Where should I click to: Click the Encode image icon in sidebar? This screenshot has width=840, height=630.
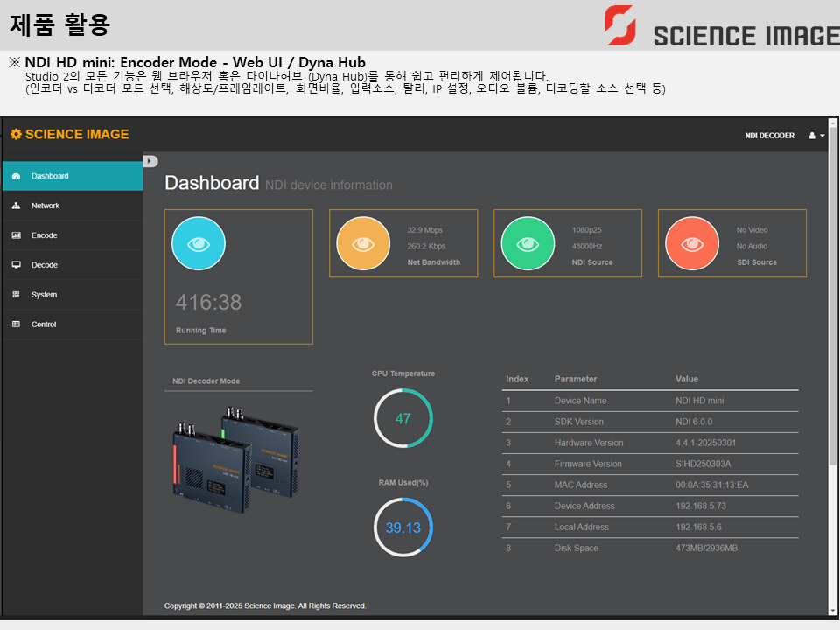point(16,235)
